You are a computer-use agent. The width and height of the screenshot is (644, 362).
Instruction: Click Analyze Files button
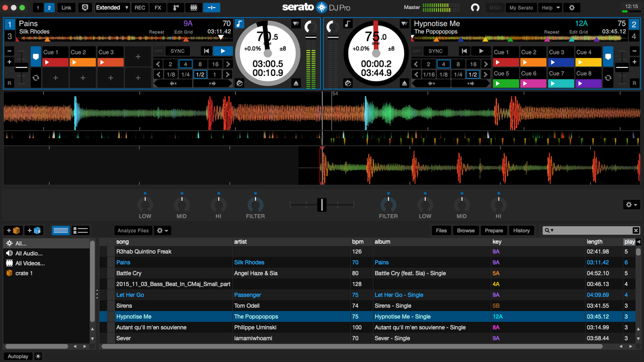pos(133,230)
